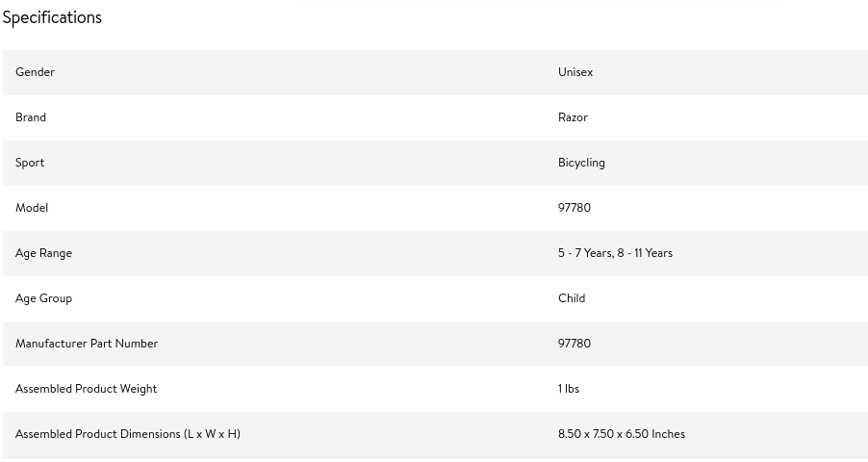868x462 pixels.
Task: Select the Sport row label
Action: click(29, 163)
